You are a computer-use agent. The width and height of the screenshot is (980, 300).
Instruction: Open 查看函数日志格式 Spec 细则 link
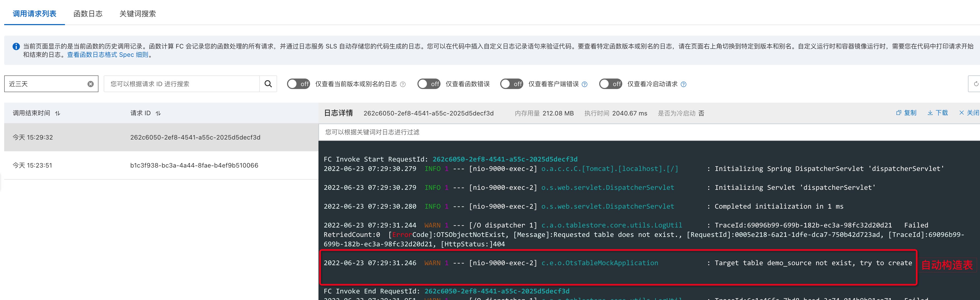point(108,55)
